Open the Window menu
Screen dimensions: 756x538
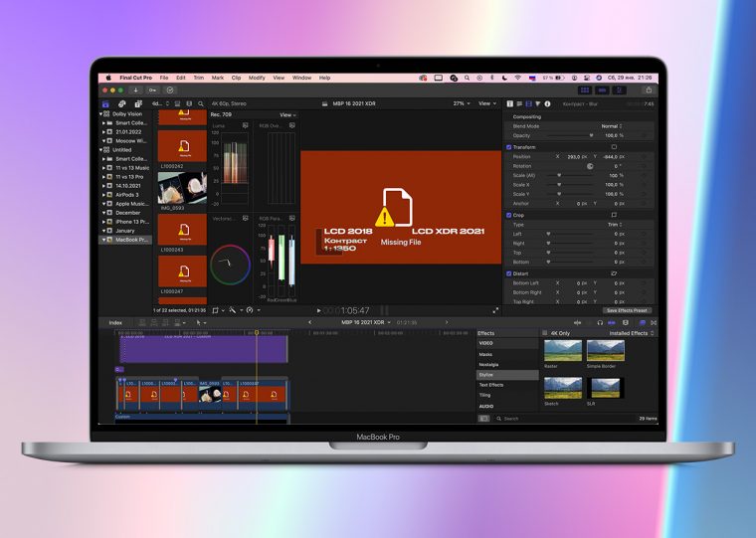click(301, 78)
